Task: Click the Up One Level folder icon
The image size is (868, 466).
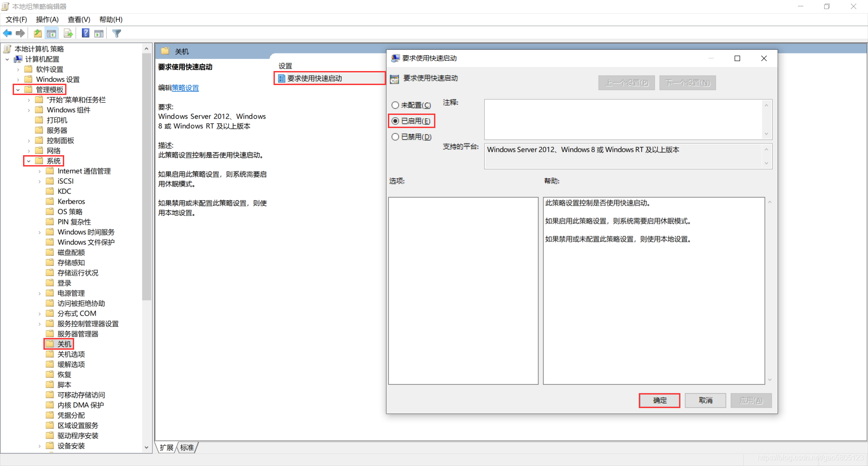Action: click(38, 33)
